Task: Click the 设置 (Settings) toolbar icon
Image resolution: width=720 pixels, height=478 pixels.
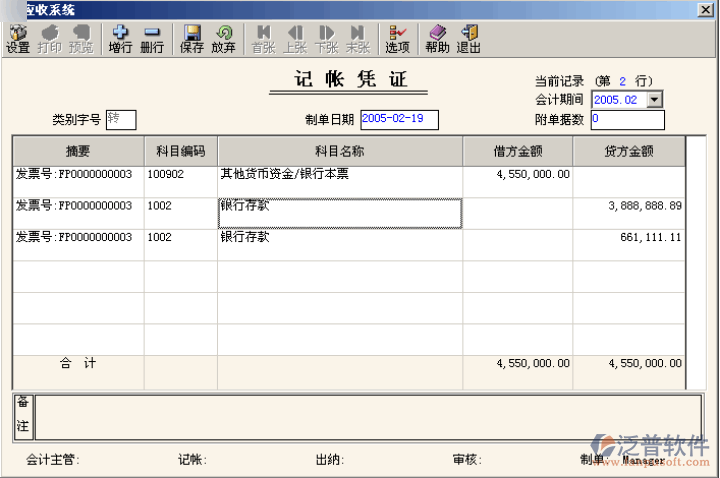Action: [17, 39]
